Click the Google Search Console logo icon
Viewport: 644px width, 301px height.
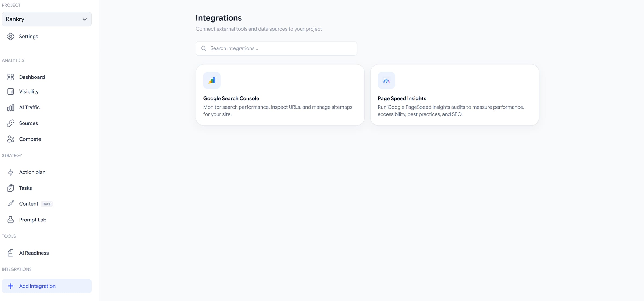pyautogui.click(x=212, y=80)
